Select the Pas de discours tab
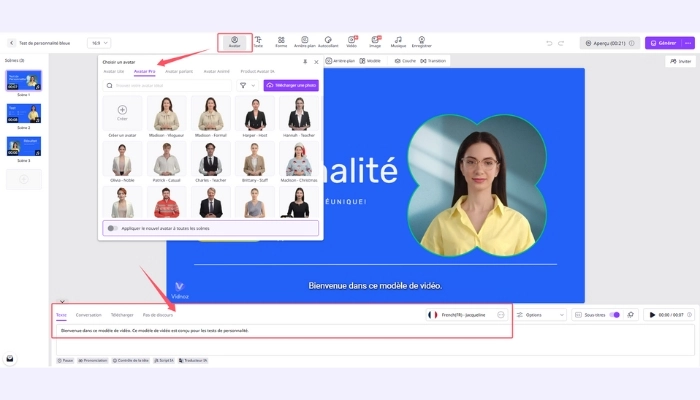The height and width of the screenshot is (400, 700). click(x=158, y=315)
